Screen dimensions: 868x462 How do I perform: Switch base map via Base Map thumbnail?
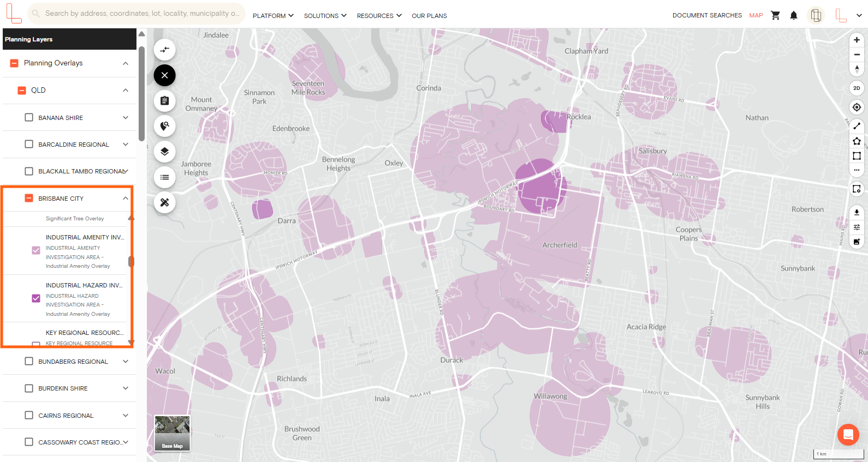172,433
